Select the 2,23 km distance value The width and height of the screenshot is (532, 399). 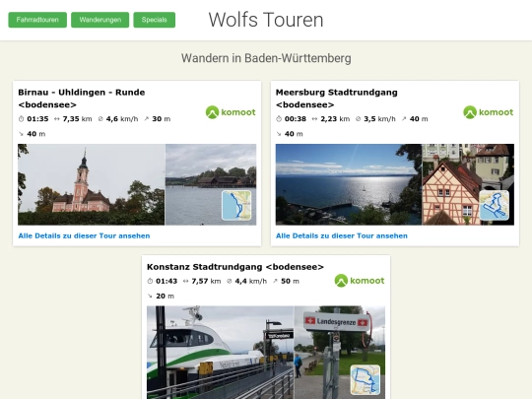tap(335, 119)
